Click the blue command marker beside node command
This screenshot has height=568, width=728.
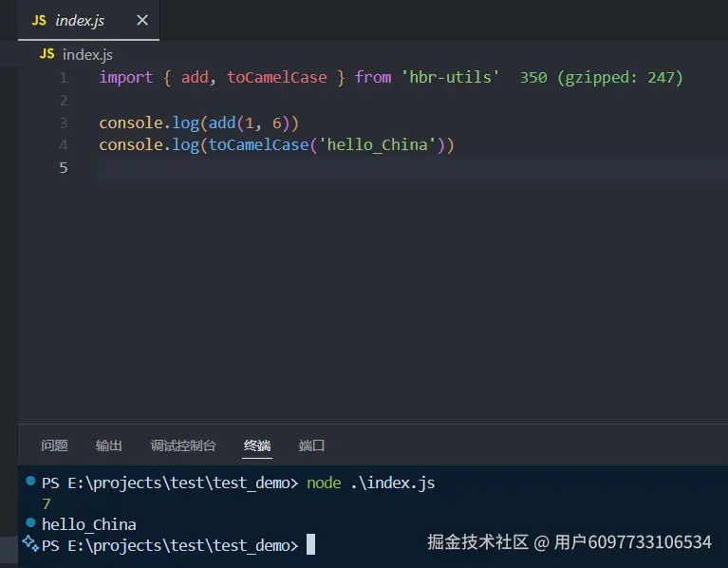[x=30, y=481]
